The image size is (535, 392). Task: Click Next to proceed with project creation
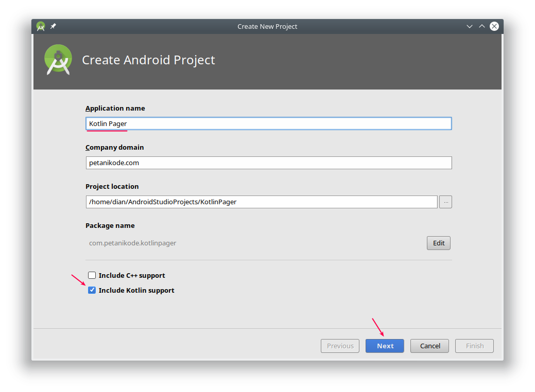pos(385,346)
